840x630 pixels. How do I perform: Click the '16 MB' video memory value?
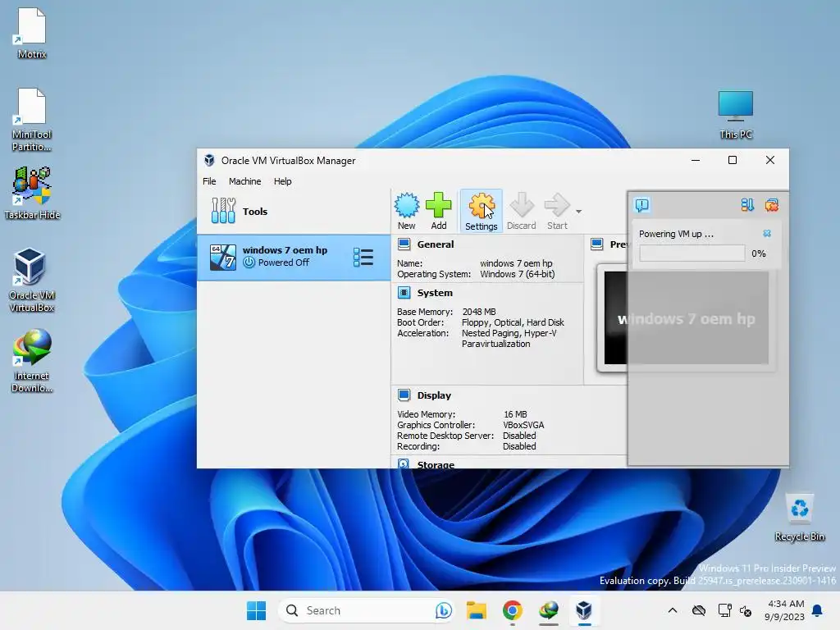(515, 414)
